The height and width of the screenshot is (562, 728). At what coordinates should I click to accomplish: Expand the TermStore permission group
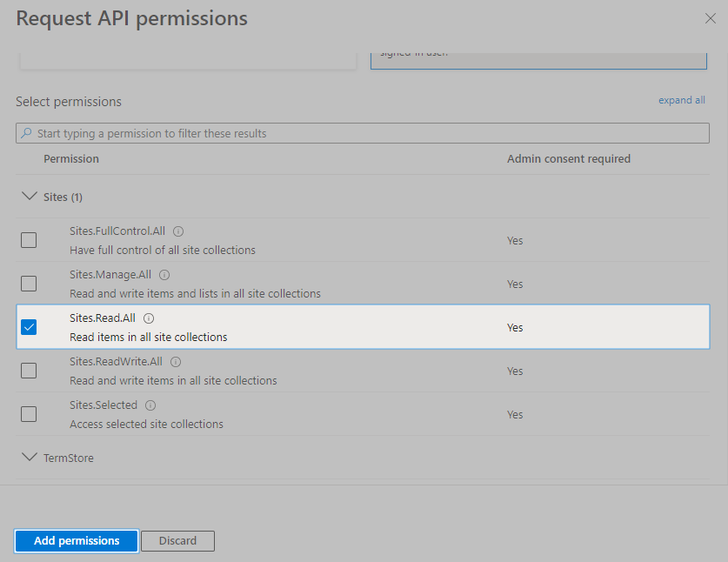(x=30, y=458)
